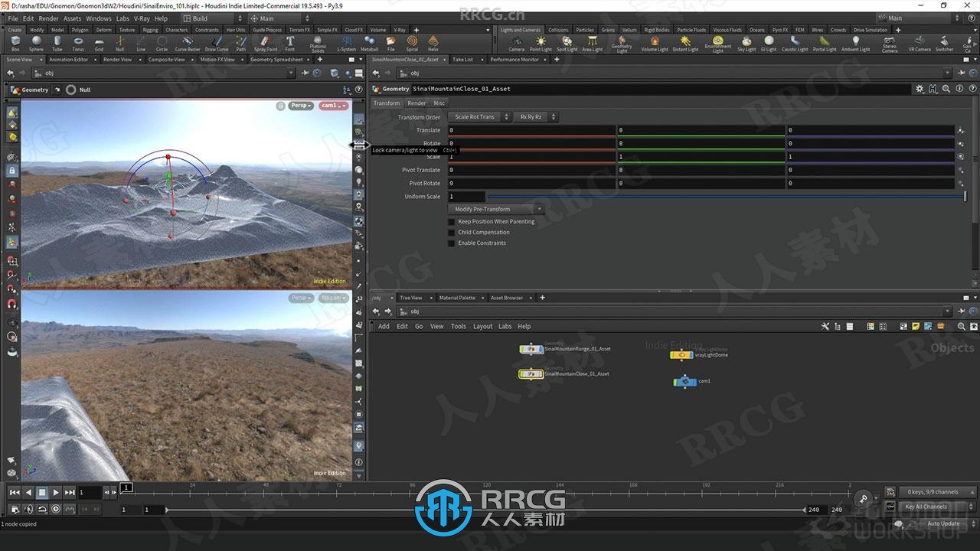Open Render parameter tab

(416, 103)
